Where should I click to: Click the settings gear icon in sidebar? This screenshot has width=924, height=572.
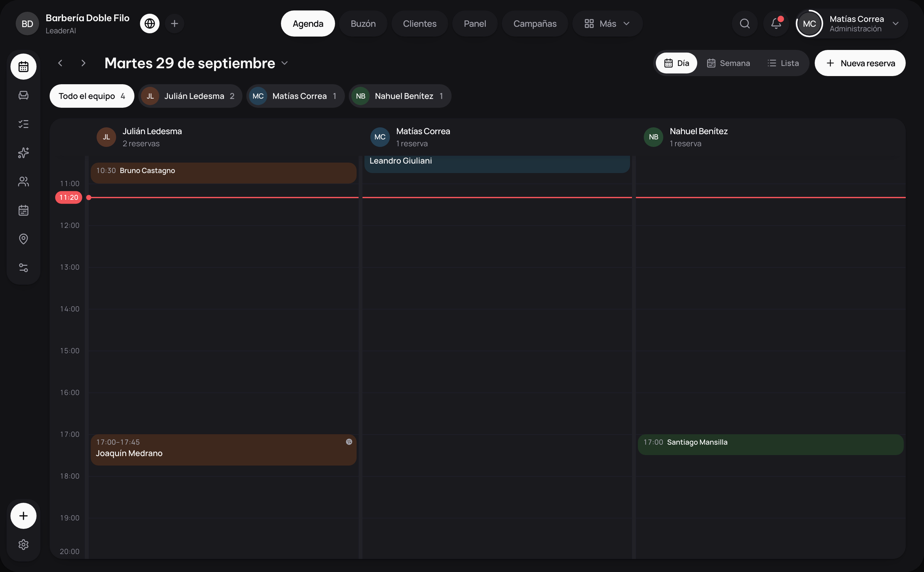(x=23, y=544)
